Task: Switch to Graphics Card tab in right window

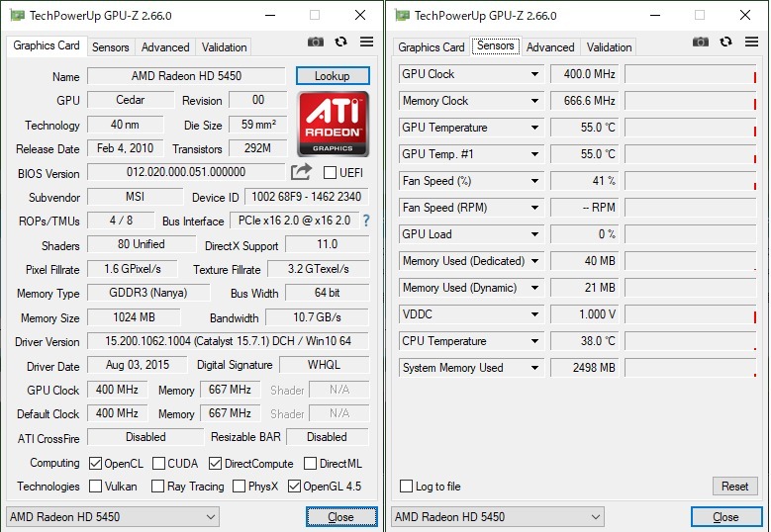Action: pos(432,47)
